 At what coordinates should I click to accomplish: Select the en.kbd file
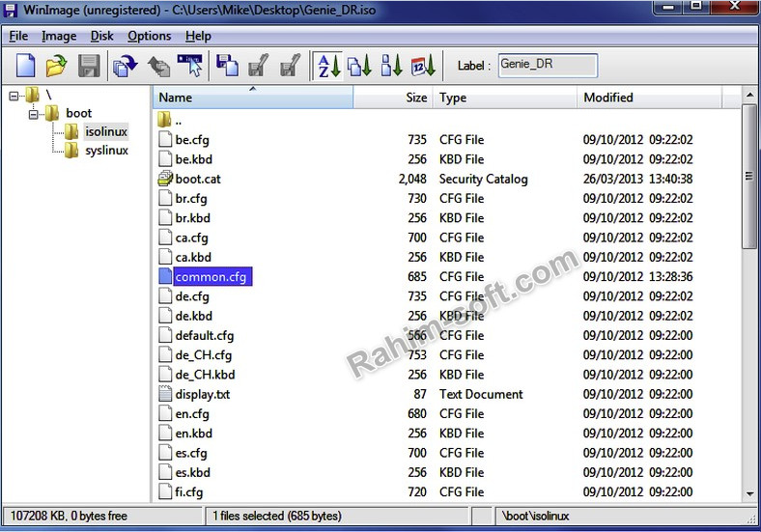point(194,433)
